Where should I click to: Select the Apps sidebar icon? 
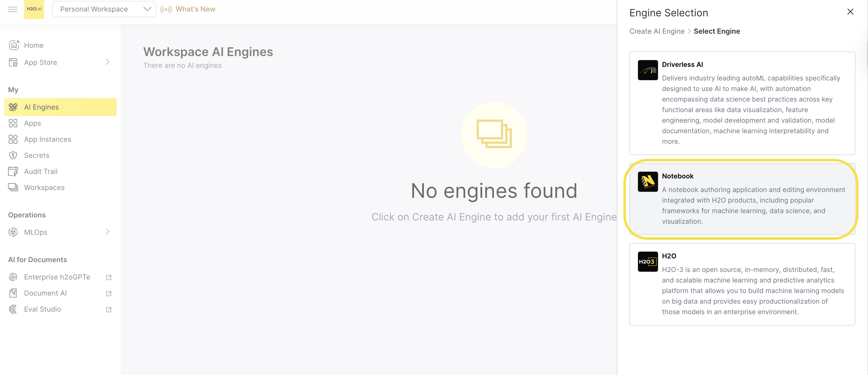click(13, 123)
